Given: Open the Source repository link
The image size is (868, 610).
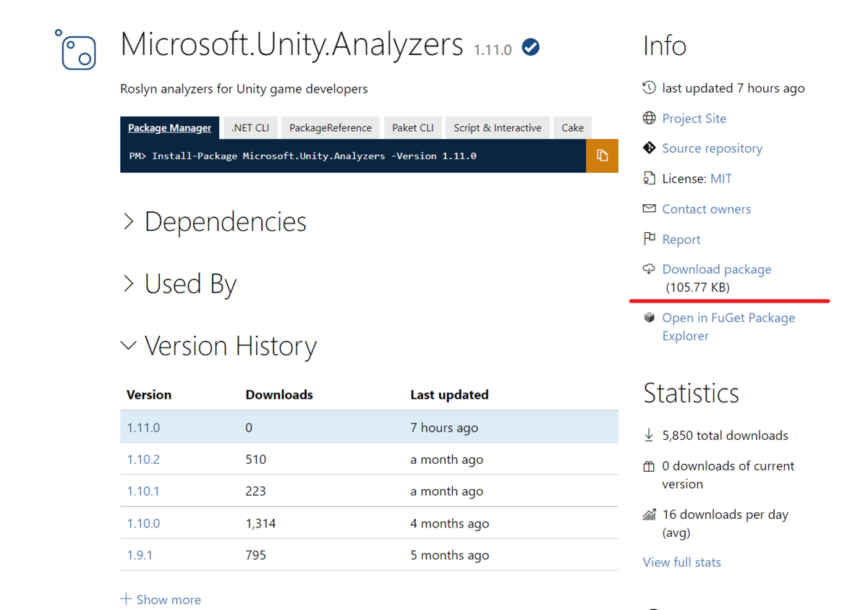Looking at the screenshot, I should [712, 148].
